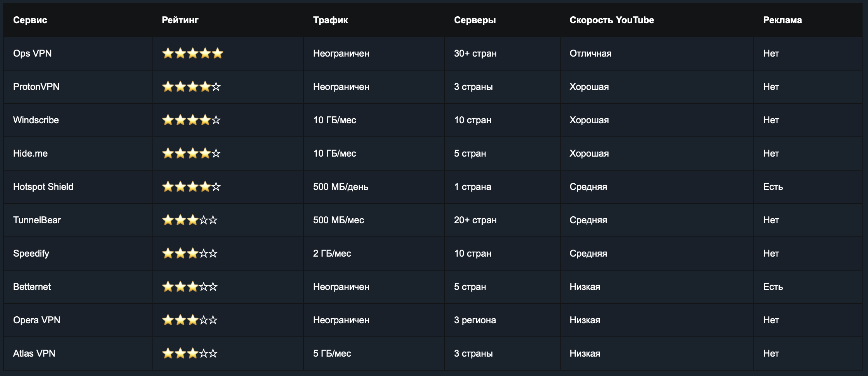Click the Отличная speed cell
Image resolution: width=868 pixels, height=376 pixels.
pos(590,53)
